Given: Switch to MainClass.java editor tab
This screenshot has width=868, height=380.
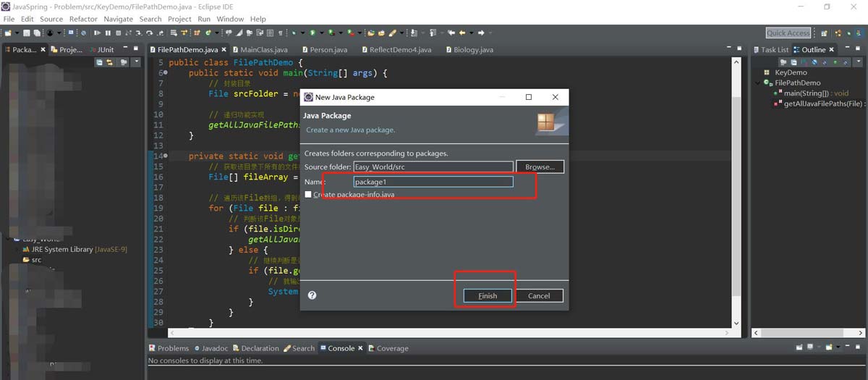Looking at the screenshot, I should pos(259,50).
